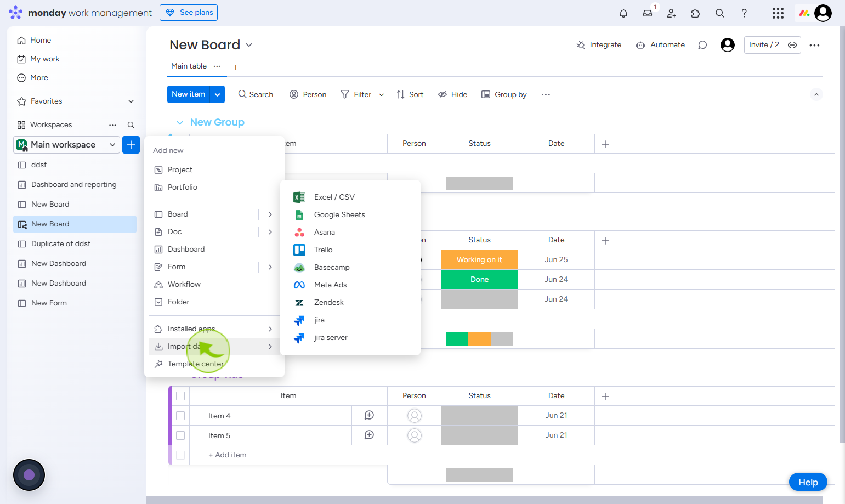Screen dimensions: 845x504
Task: Add update to Item 4
Action: pyautogui.click(x=370, y=416)
